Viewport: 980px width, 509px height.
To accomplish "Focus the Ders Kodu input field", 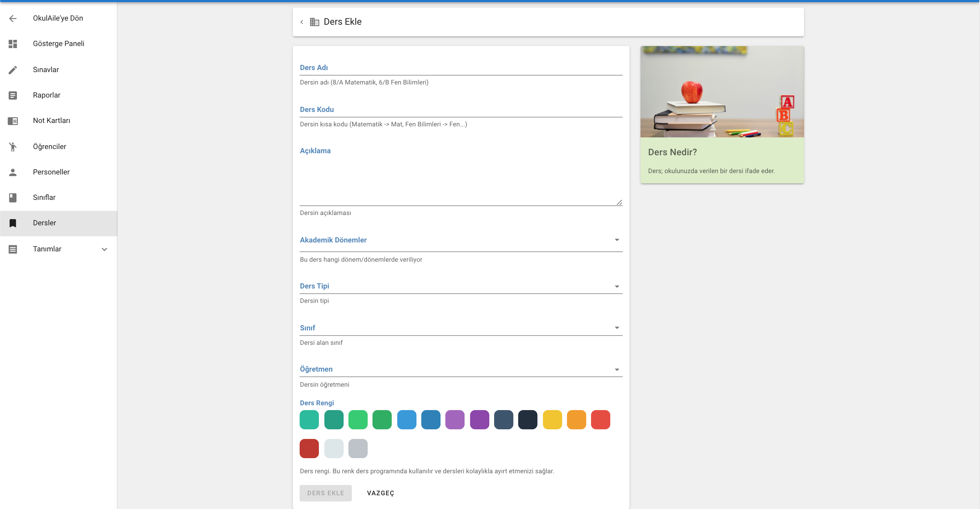I will (461, 110).
